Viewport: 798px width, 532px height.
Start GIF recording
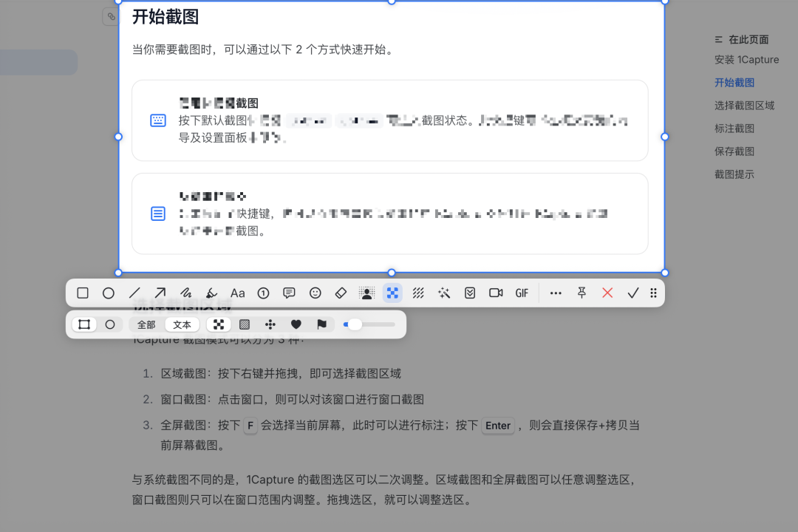point(522,293)
